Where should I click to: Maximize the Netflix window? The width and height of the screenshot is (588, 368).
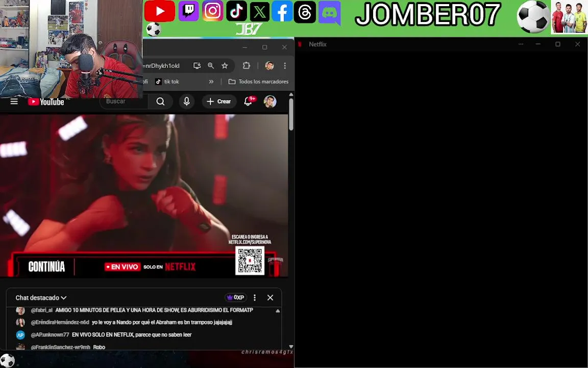click(557, 44)
